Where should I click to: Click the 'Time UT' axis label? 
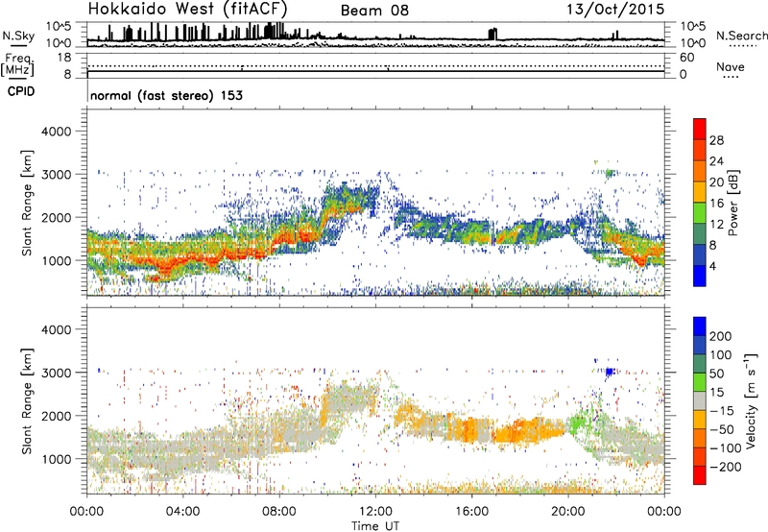tap(375, 526)
